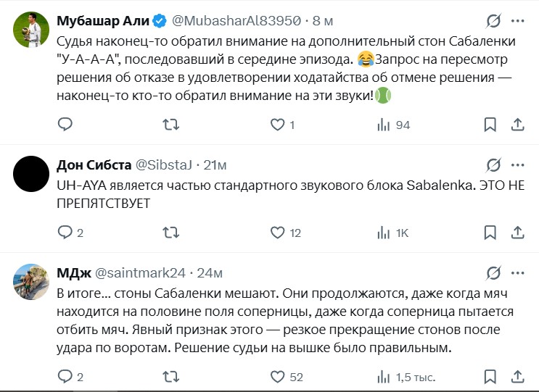The height and width of the screenshot is (392, 539).
Task: Share the МДж post
Action: [517, 377]
